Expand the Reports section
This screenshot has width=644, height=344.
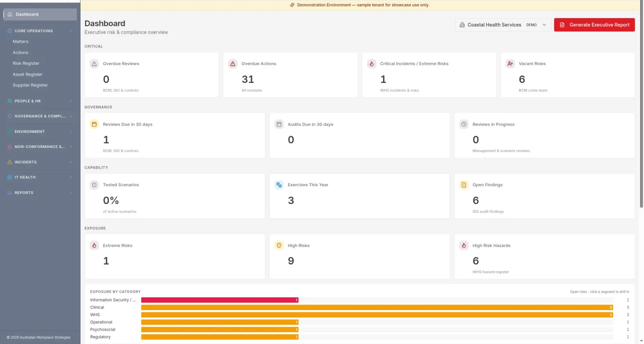(71, 193)
